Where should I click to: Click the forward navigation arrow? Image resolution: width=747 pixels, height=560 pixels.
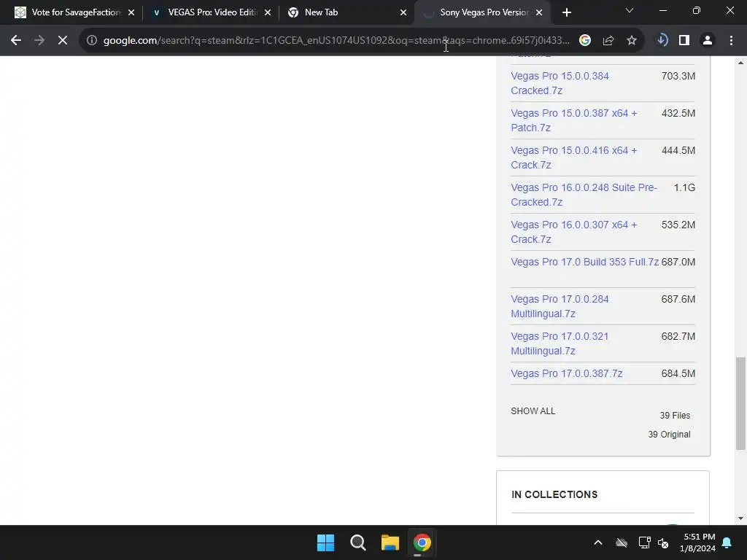tap(39, 41)
